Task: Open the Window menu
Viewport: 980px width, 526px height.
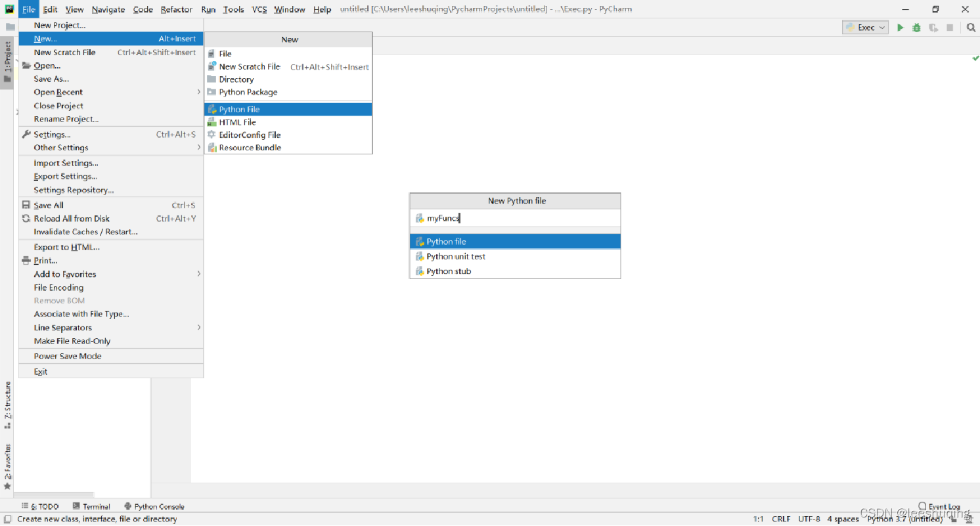Action: (290, 9)
